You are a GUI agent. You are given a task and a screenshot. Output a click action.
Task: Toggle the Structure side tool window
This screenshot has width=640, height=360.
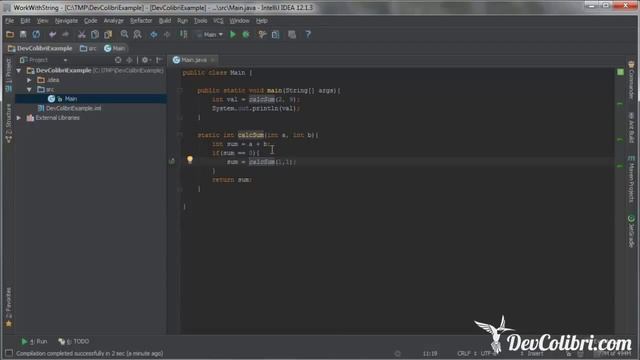(x=9, y=123)
